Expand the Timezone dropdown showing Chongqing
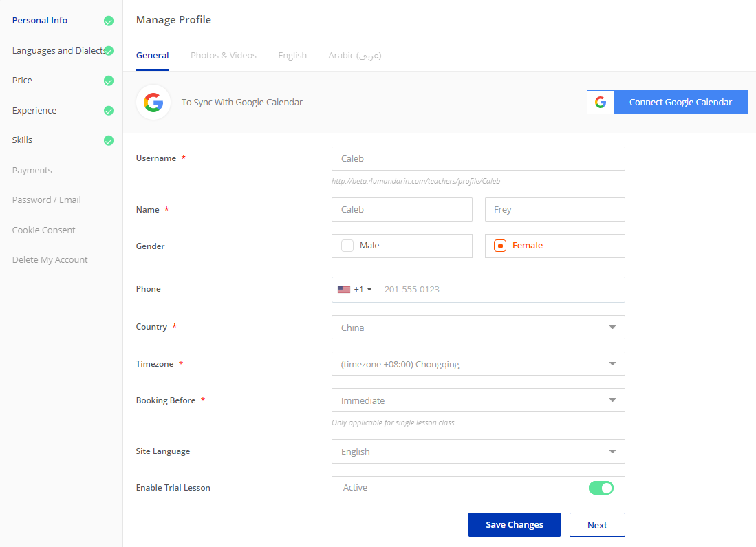The image size is (756, 547). [x=478, y=364]
